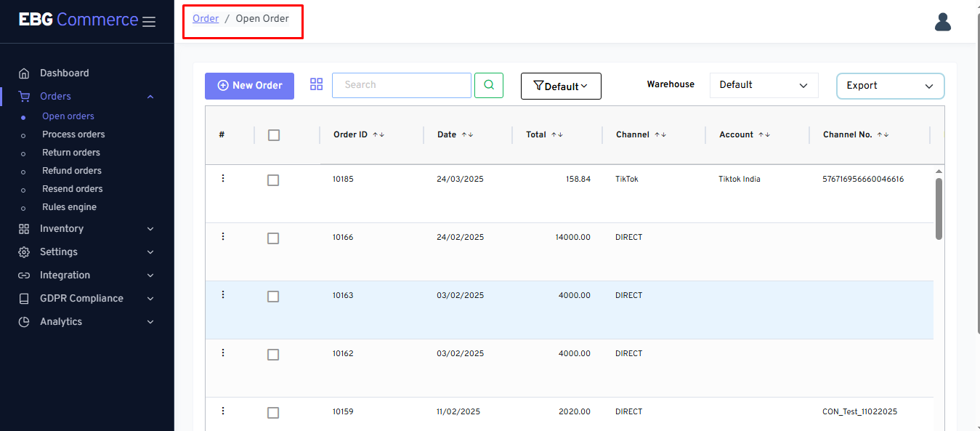Select checkbox for order 10159
This screenshot has height=431, width=980.
(273, 413)
